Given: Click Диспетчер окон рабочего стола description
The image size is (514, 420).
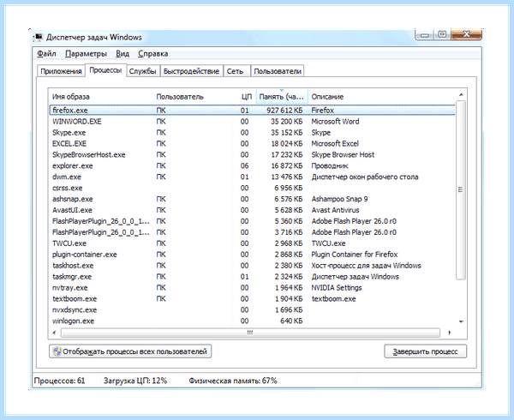Looking at the screenshot, I should [x=365, y=177].
